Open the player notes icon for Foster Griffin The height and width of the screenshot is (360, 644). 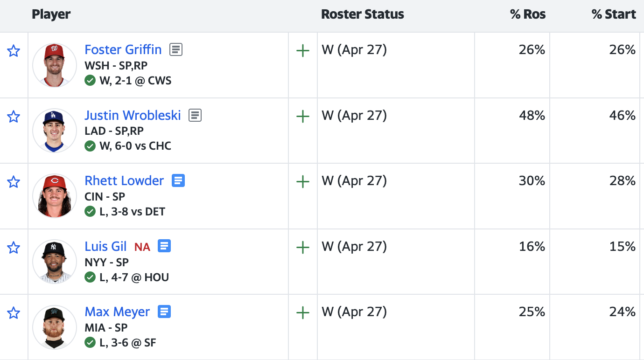[x=176, y=49]
